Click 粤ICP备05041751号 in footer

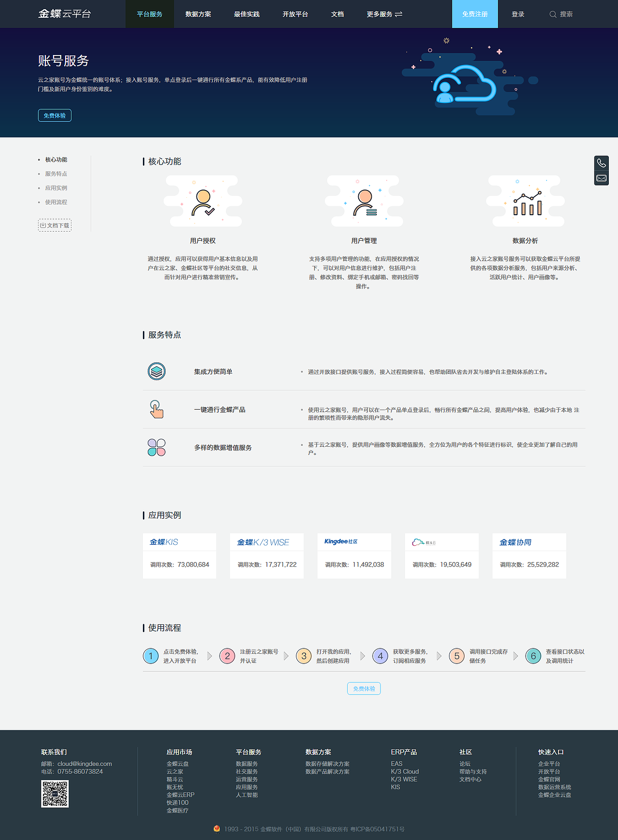[378, 829]
